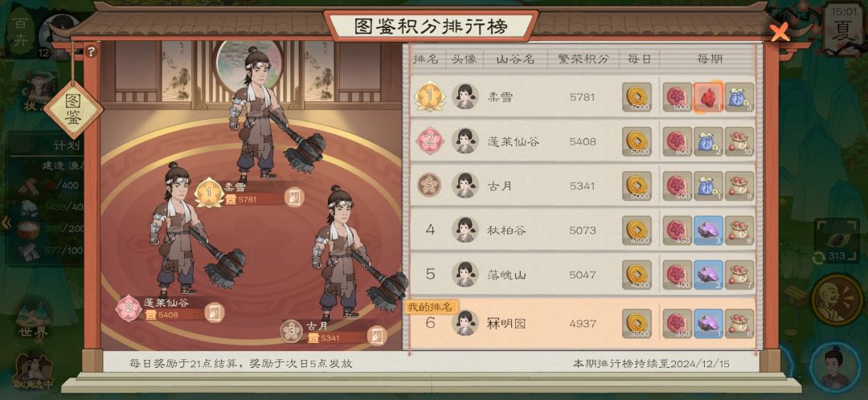Tap the elder portrait round button

tap(836, 300)
